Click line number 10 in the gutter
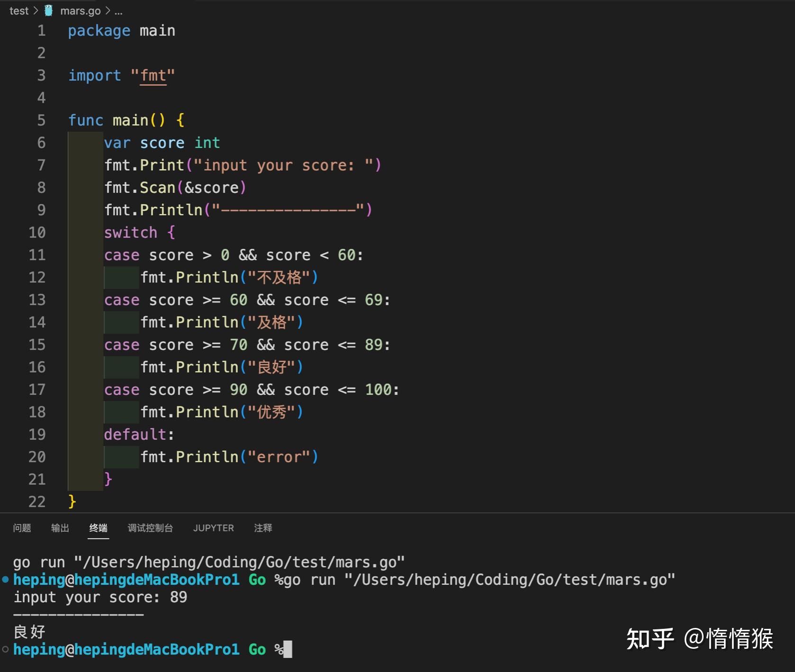Image resolution: width=795 pixels, height=672 pixels. tap(37, 233)
